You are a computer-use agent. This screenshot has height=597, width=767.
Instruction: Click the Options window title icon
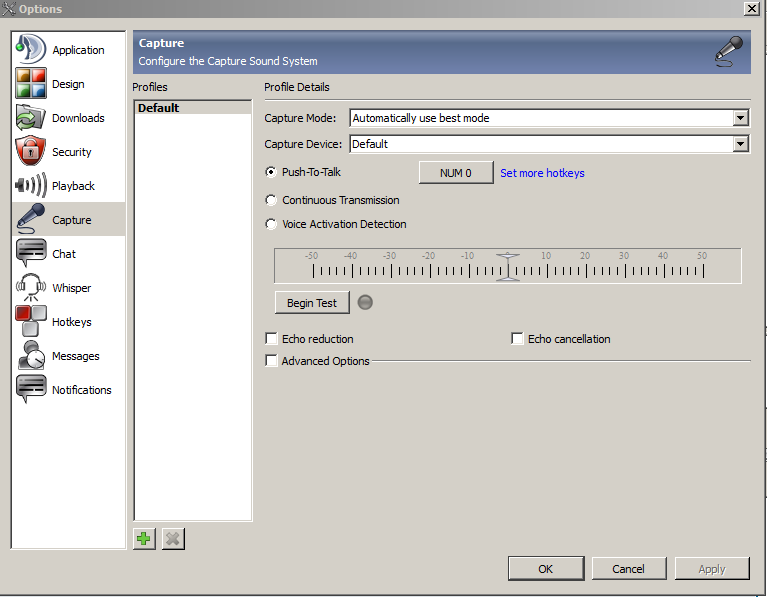click(x=8, y=8)
